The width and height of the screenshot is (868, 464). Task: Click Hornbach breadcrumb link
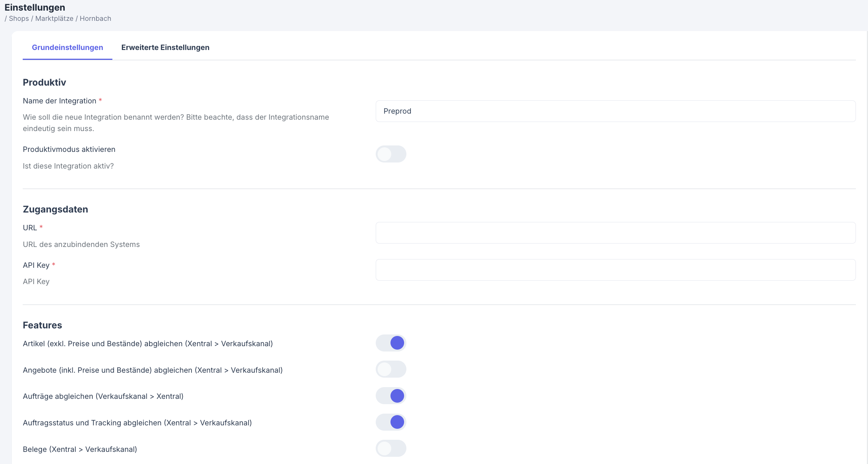(x=95, y=19)
